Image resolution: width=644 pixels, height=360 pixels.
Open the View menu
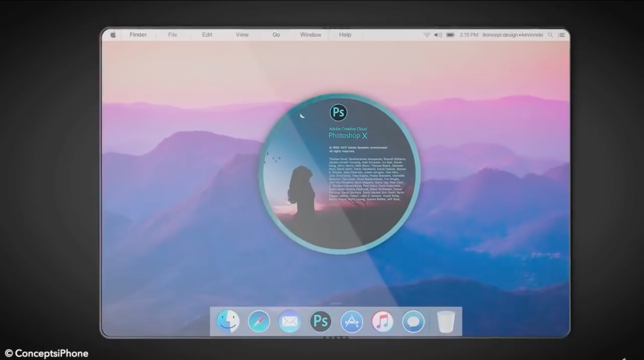[x=242, y=34]
